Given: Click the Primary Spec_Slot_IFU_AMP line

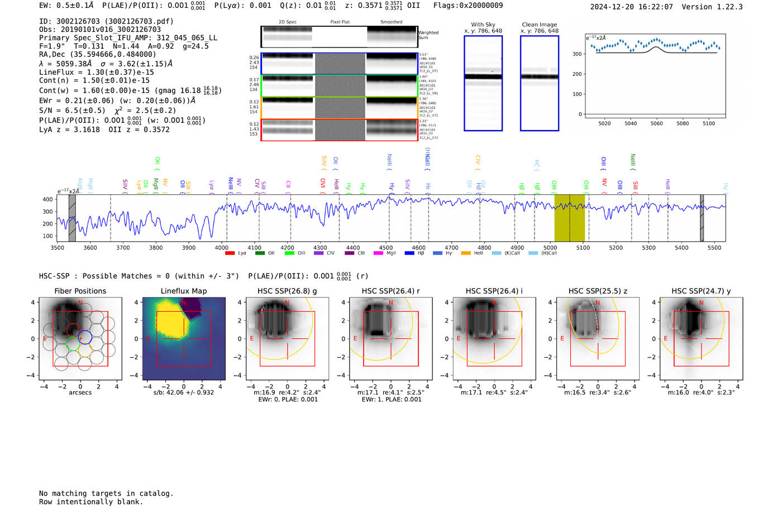Looking at the screenshot, I should point(128,38).
